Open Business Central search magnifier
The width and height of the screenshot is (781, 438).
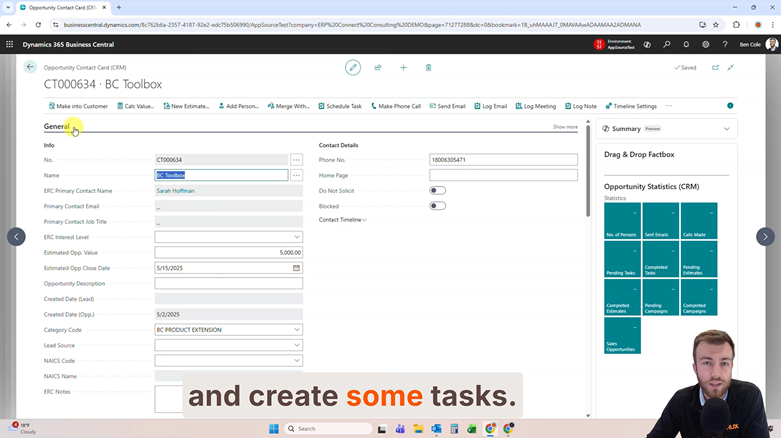pyautogui.click(x=666, y=44)
